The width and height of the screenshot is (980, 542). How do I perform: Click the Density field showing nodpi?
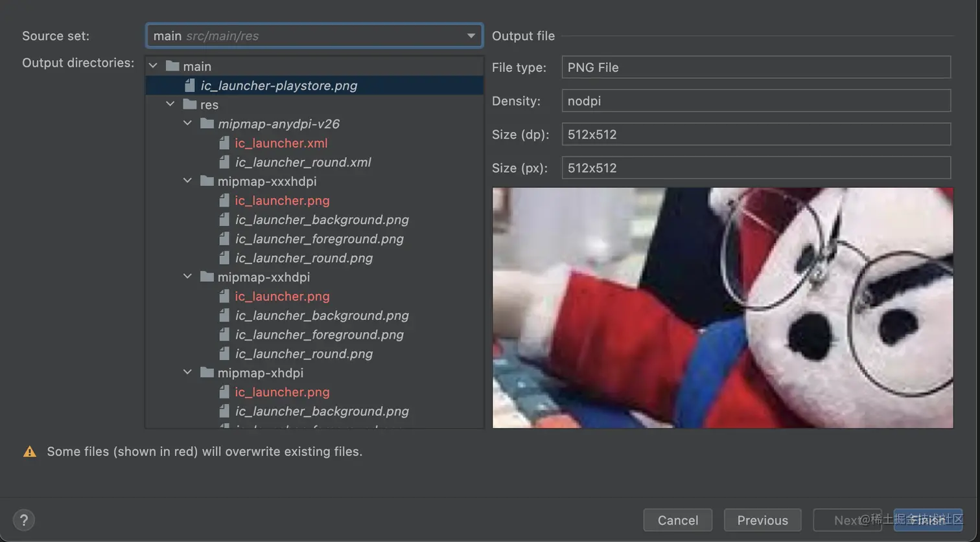click(x=756, y=101)
